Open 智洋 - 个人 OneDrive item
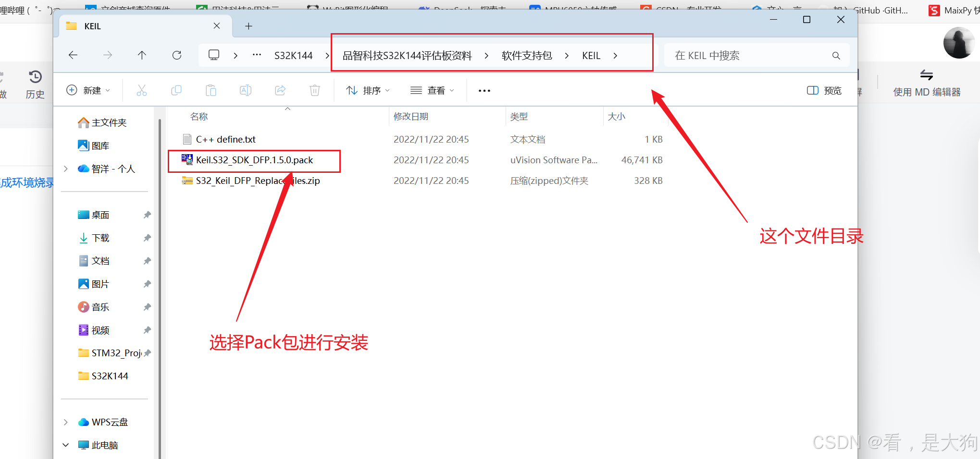This screenshot has width=980, height=459. click(113, 169)
